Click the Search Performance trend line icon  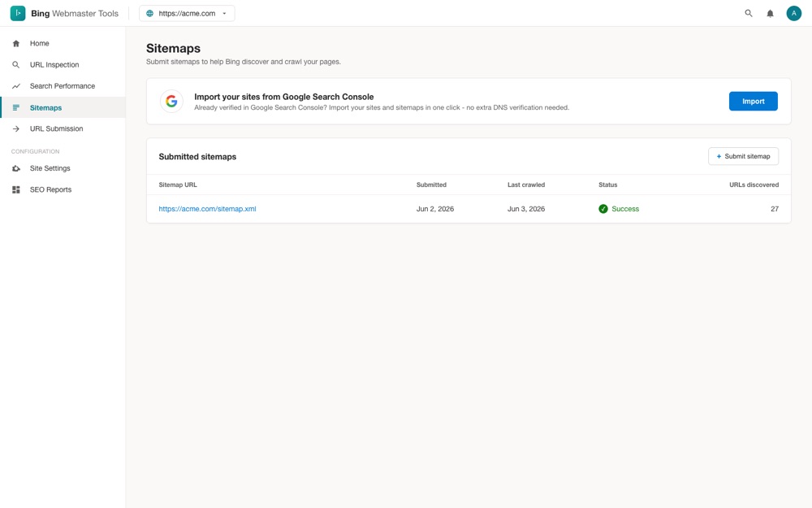(16, 86)
